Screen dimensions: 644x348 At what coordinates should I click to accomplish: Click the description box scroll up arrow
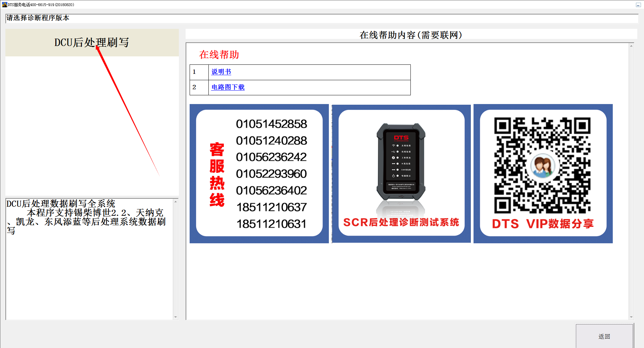[176, 202]
